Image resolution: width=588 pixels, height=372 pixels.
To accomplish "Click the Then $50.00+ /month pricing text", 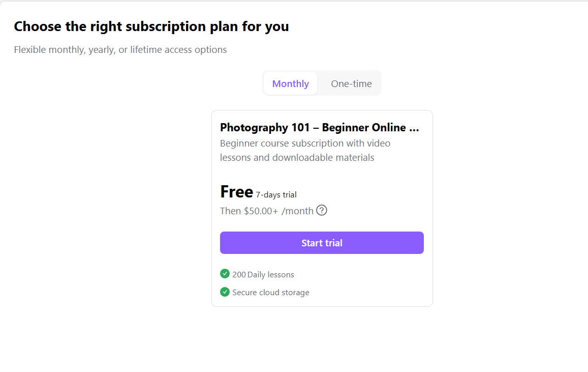I will (x=267, y=211).
